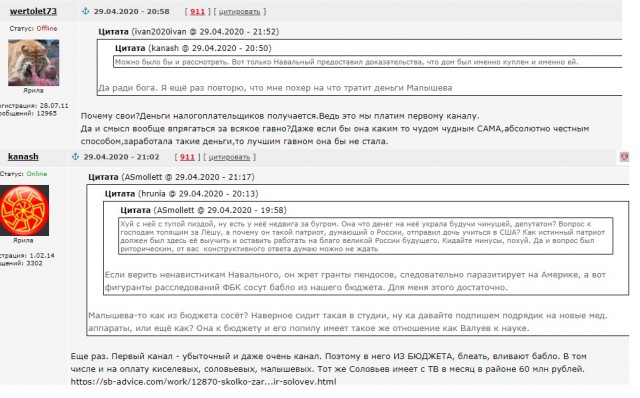Click wertolet73's message count 12965
This screenshot has height=398, width=640.
point(47,113)
